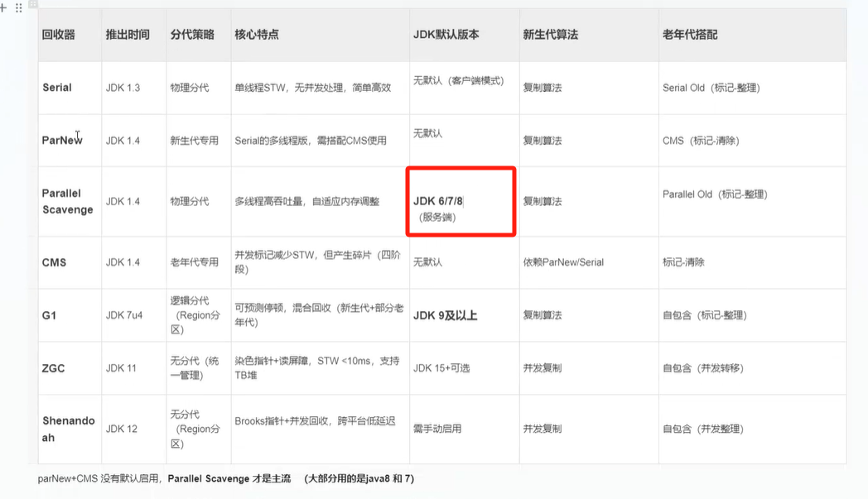Click the Shenandoah row name cell
This screenshot has height=499, width=868.
[x=68, y=429]
